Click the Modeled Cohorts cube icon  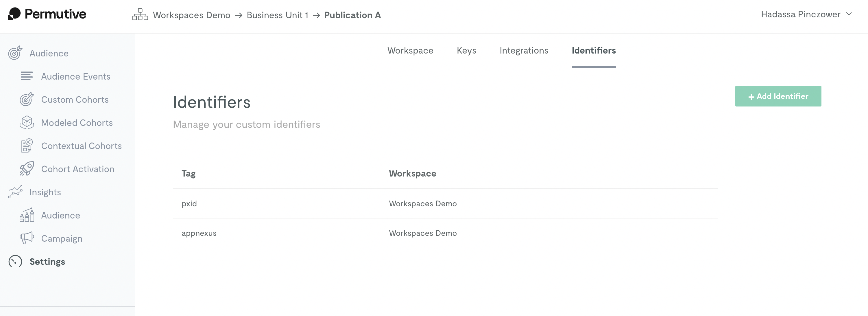(x=27, y=122)
